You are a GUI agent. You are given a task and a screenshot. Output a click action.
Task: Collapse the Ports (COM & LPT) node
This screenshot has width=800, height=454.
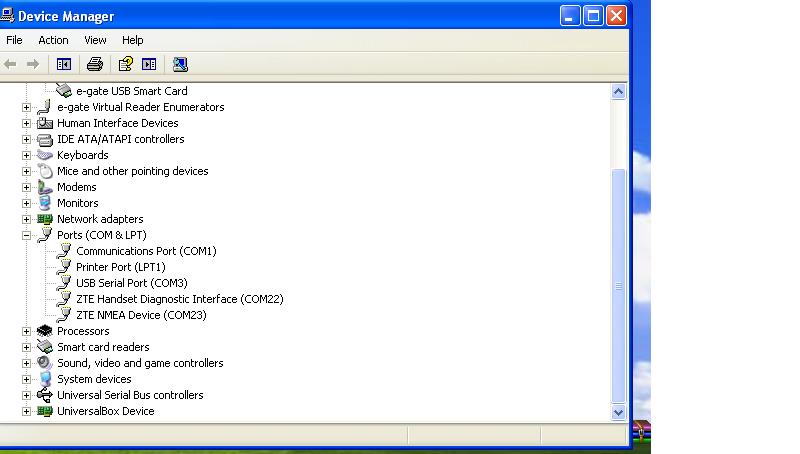pyautogui.click(x=27, y=235)
